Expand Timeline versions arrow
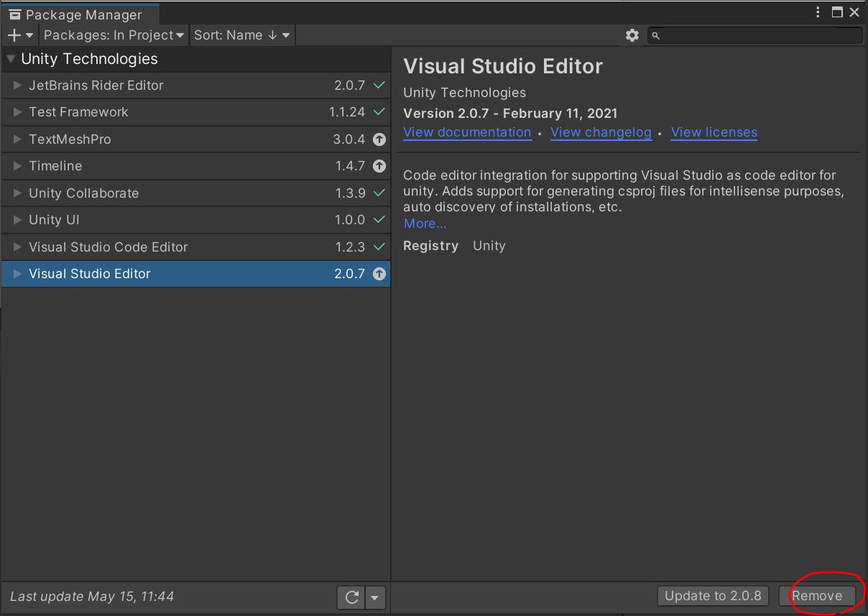Image resolution: width=868 pixels, height=616 pixels. tap(18, 166)
